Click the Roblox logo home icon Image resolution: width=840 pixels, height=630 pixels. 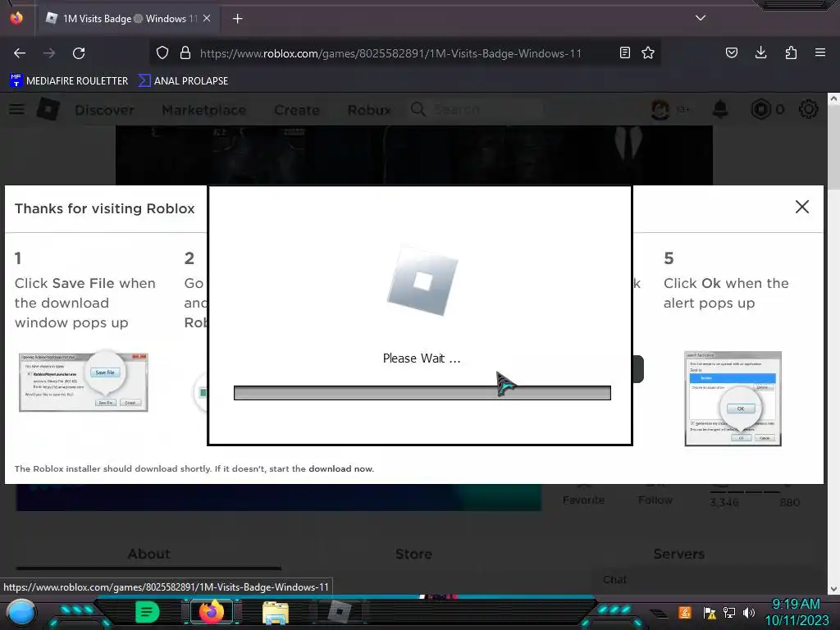[48, 109]
